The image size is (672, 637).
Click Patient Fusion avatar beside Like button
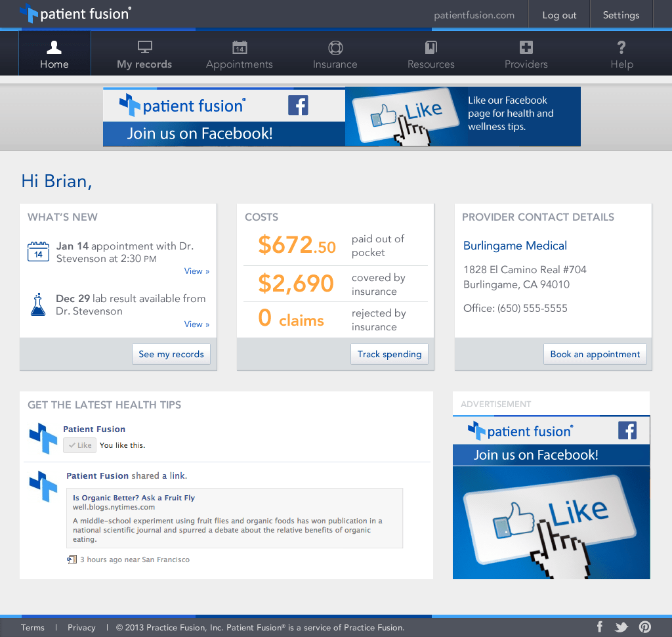point(43,439)
